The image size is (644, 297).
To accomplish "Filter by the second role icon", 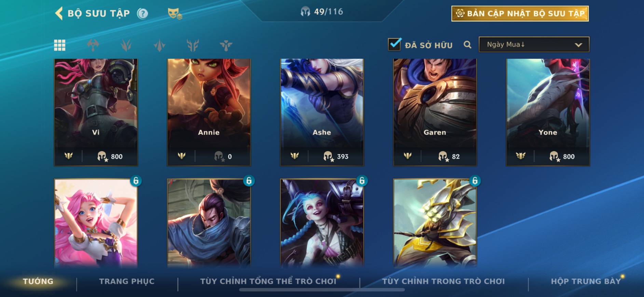I will coord(126,45).
